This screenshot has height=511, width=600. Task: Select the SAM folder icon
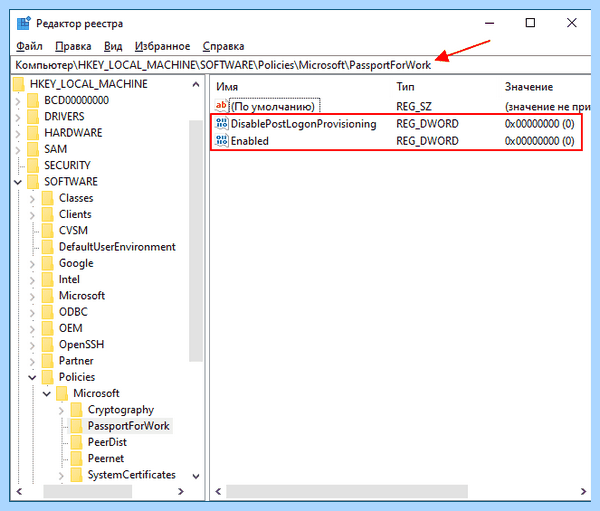coord(33,149)
